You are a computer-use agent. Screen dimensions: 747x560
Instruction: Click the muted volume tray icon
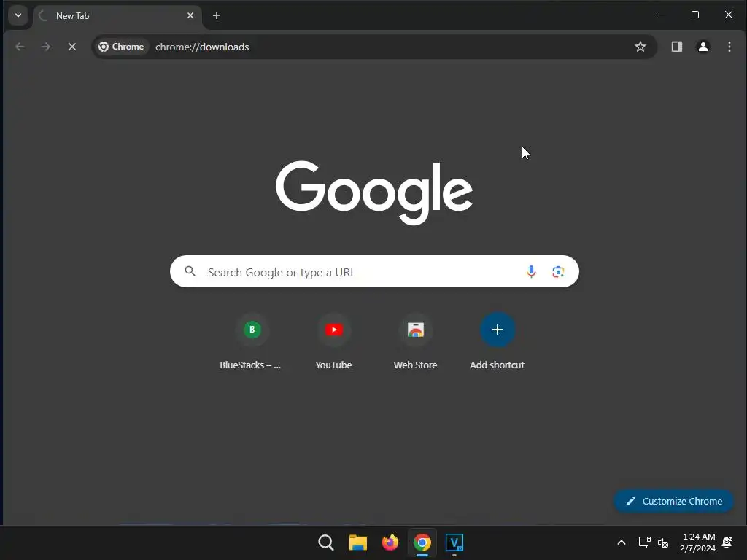[662, 542]
